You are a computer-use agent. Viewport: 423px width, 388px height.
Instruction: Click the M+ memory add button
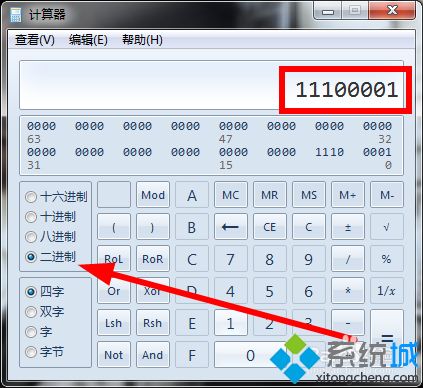click(x=348, y=195)
